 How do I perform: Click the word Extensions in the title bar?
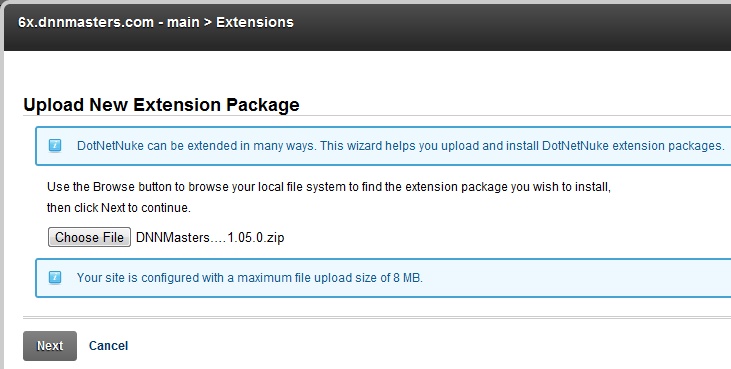[x=255, y=22]
